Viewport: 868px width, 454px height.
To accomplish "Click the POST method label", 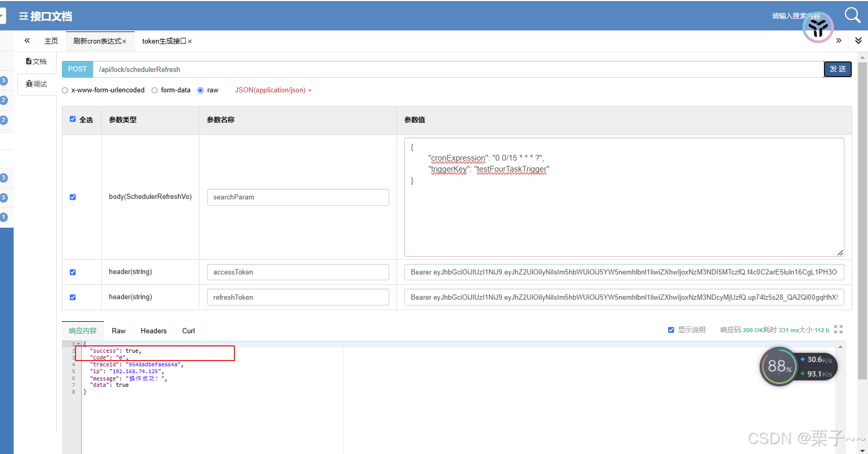I will point(78,69).
